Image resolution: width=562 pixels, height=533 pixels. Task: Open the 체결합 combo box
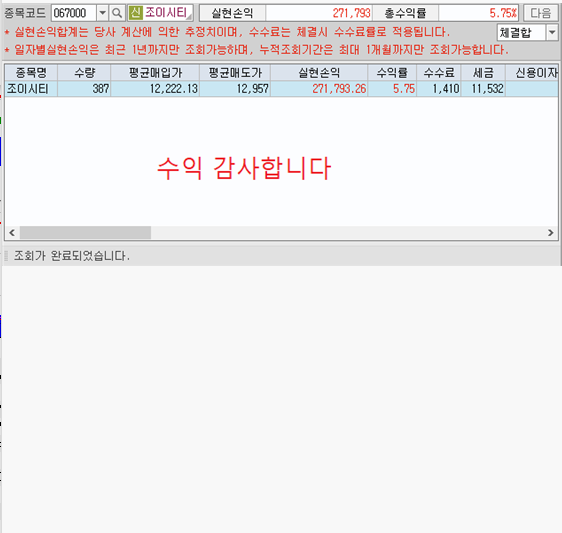tap(527, 33)
